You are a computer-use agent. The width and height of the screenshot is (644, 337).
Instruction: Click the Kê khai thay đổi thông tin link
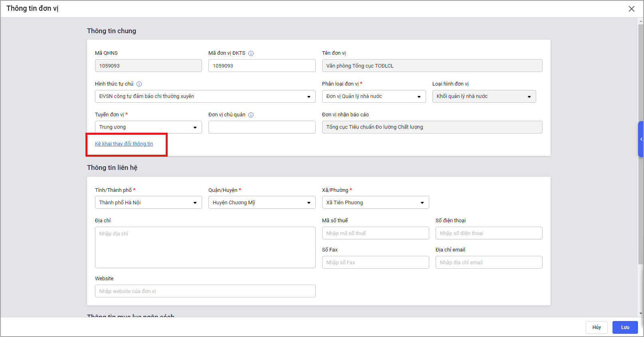click(124, 144)
